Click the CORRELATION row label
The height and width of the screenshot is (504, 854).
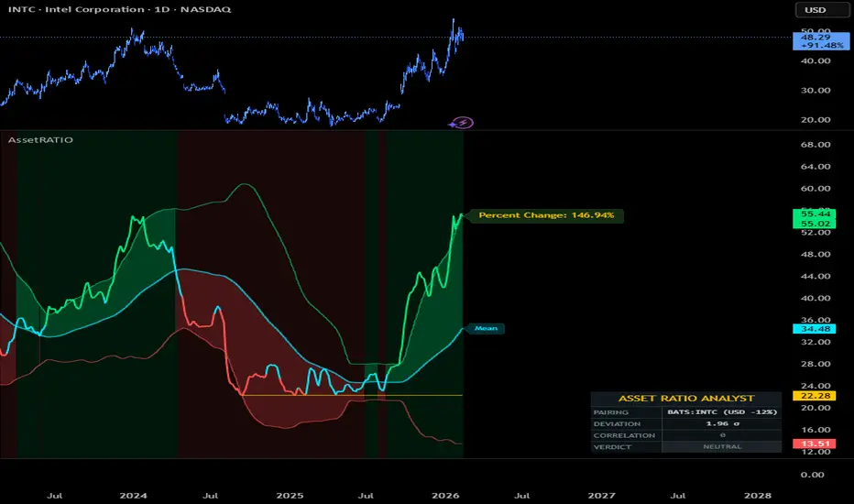tap(624, 435)
